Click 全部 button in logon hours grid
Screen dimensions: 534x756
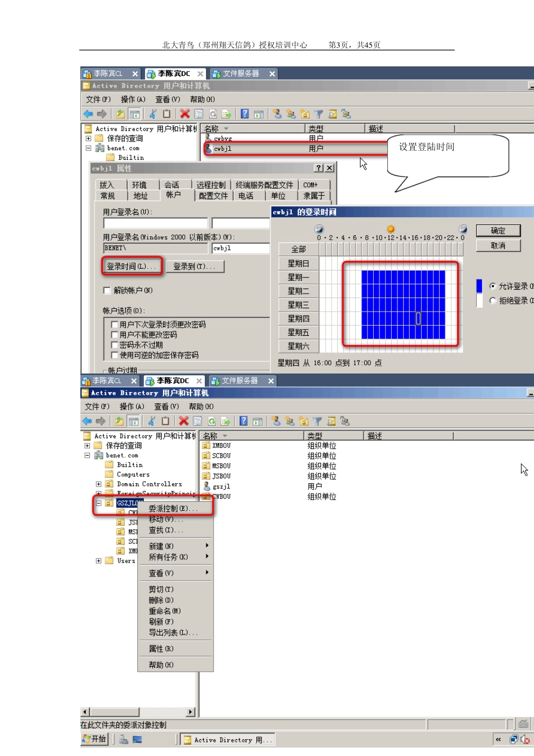(x=298, y=249)
